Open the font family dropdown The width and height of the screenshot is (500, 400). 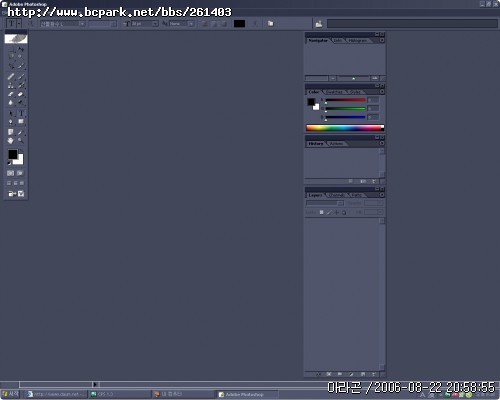[x=82, y=24]
